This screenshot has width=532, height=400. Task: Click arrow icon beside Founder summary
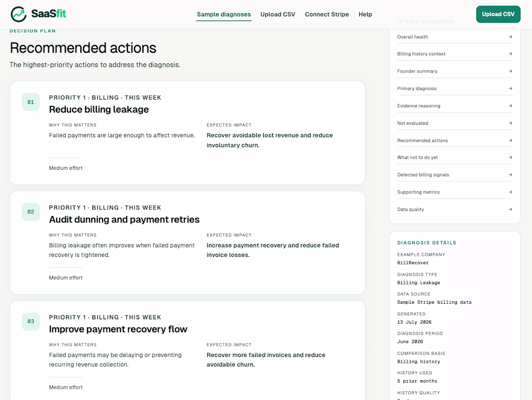[510, 71]
